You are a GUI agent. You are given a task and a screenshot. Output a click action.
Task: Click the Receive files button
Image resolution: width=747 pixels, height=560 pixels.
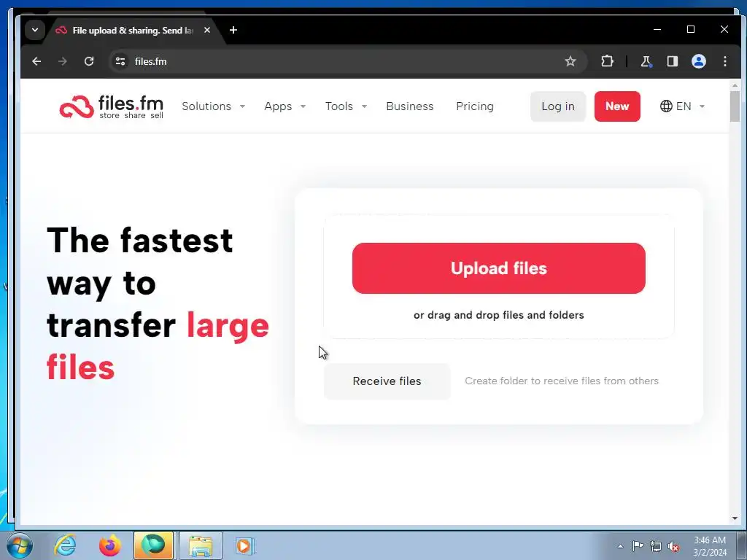(387, 381)
